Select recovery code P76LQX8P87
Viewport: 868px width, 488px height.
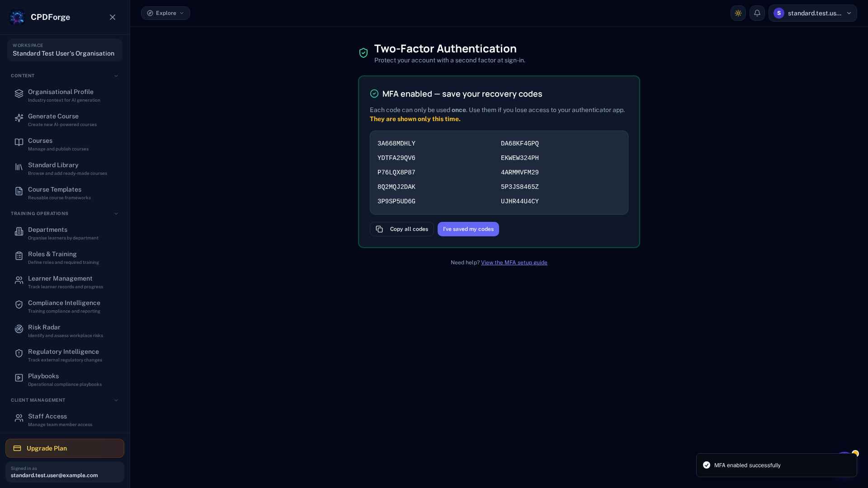(x=396, y=173)
